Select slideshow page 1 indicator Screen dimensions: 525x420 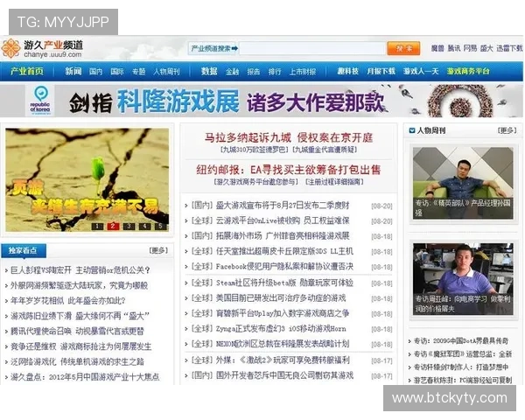pyautogui.click(x=97, y=227)
